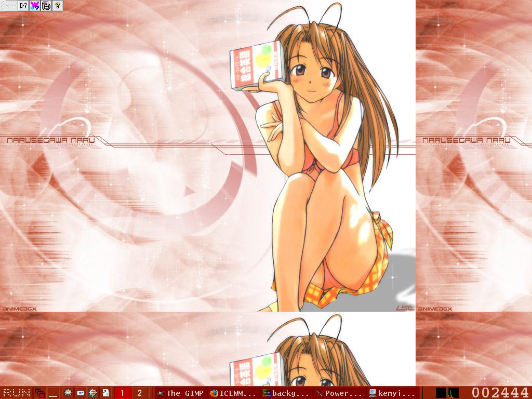Click the show desktop underscore icon
Viewport: 532px width, 399px height.
tap(54, 393)
